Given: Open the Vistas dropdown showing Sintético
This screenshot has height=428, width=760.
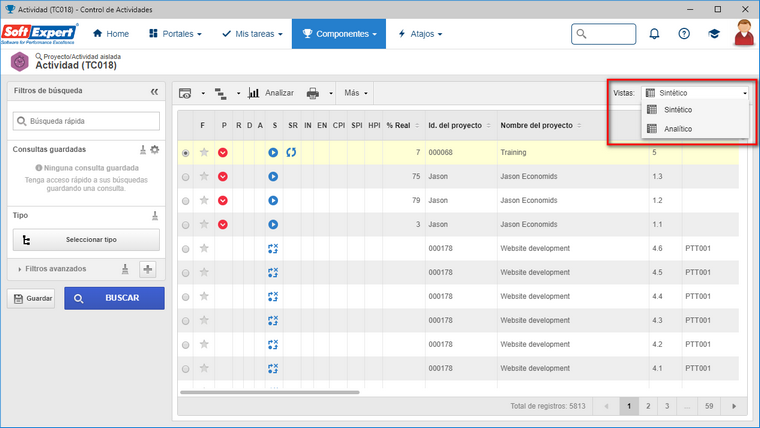Looking at the screenshot, I should pos(695,93).
